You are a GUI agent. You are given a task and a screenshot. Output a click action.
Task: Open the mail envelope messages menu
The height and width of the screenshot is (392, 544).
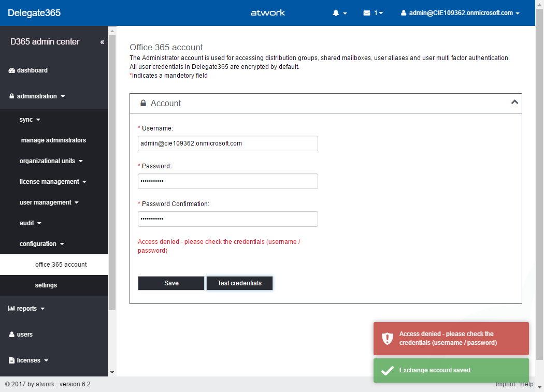[x=373, y=13]
